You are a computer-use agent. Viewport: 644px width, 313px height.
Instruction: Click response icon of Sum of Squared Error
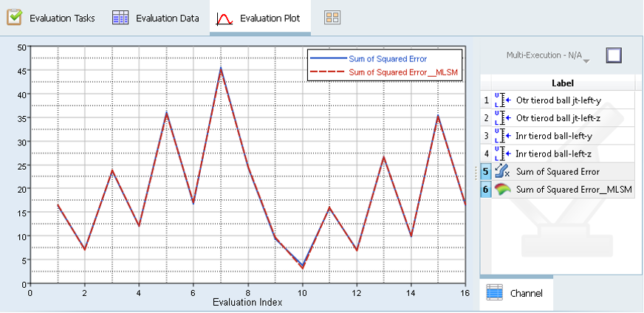point(502,171)
